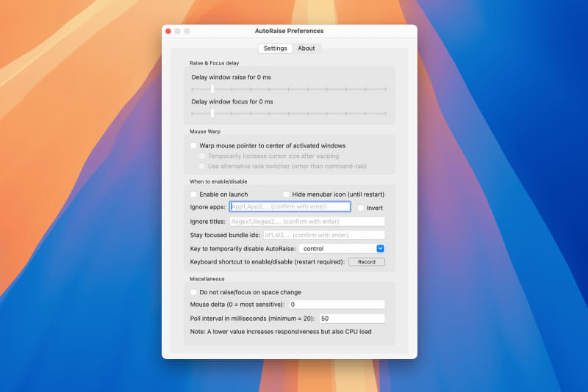
Task: Click the 'Delay window focus for 0 ms' label
Action: click(232, 101)
